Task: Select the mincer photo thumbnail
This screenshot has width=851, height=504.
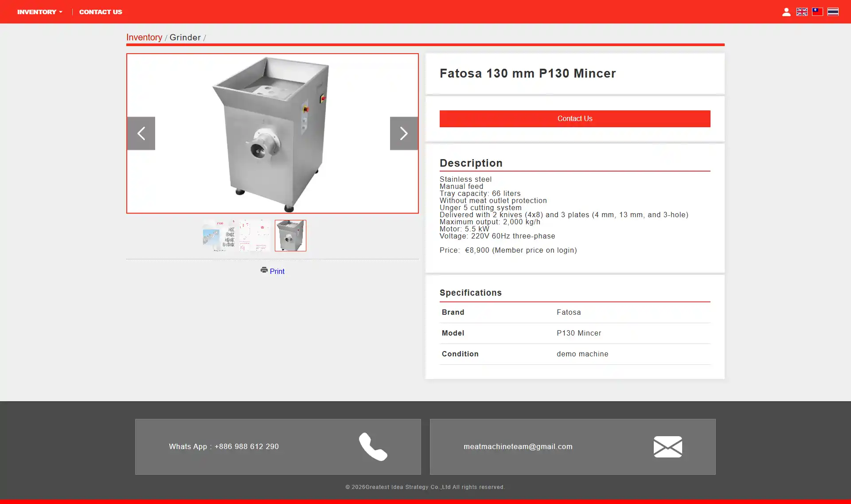Action: coord(290,235)
